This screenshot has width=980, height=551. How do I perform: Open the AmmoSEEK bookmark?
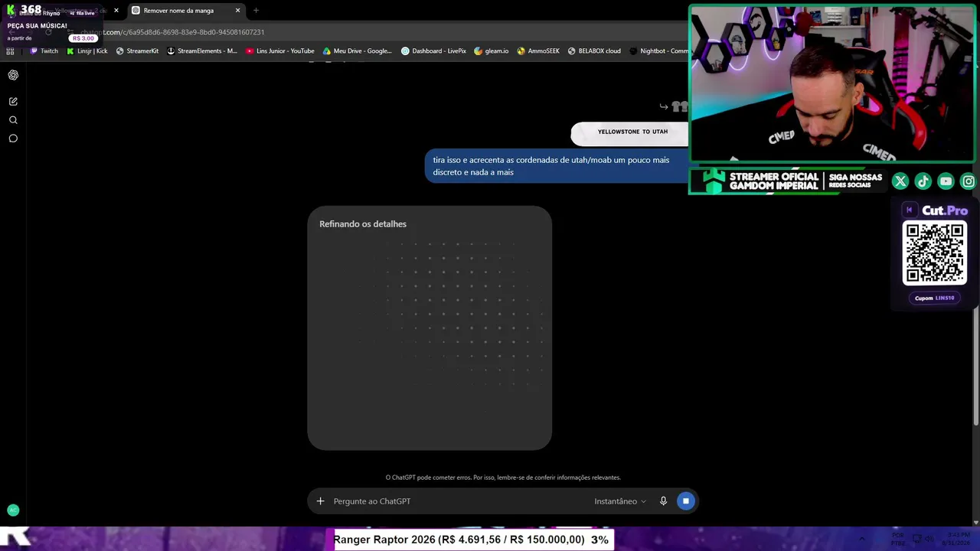tap(538, 51)
